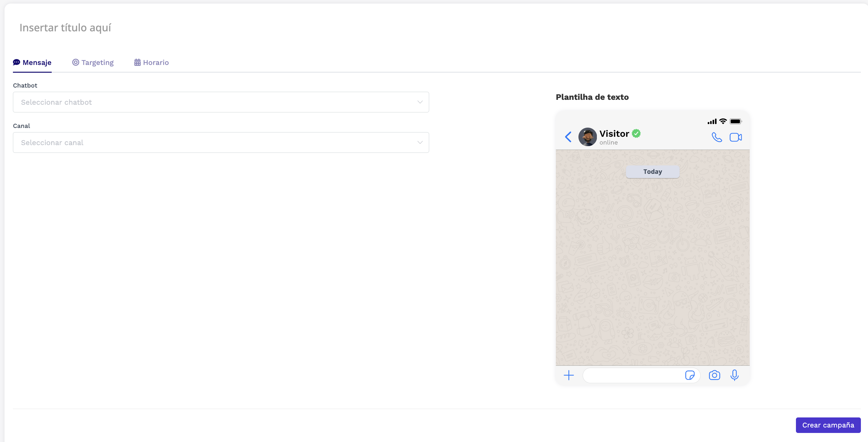This screenshot has height=442, width=868.
Task: Click the 'Canal' field label
Action: coord(22,126)
